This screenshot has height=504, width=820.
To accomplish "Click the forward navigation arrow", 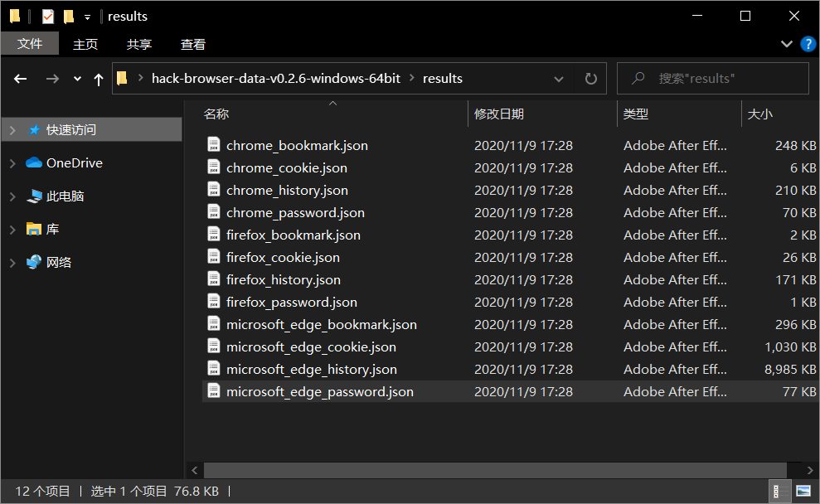I will click(x=52, y=79).
